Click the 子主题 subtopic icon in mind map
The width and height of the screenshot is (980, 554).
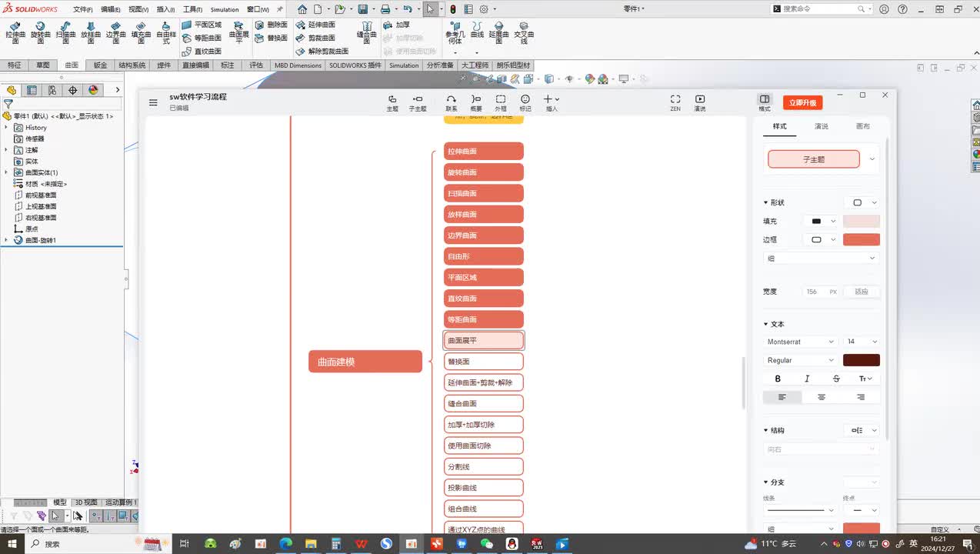pos(418,102)
